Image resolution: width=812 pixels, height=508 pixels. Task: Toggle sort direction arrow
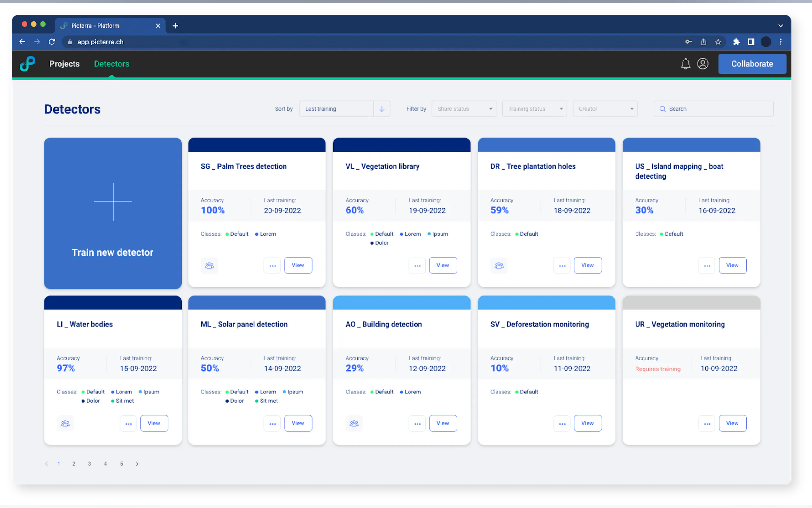(x=382, y=109)
